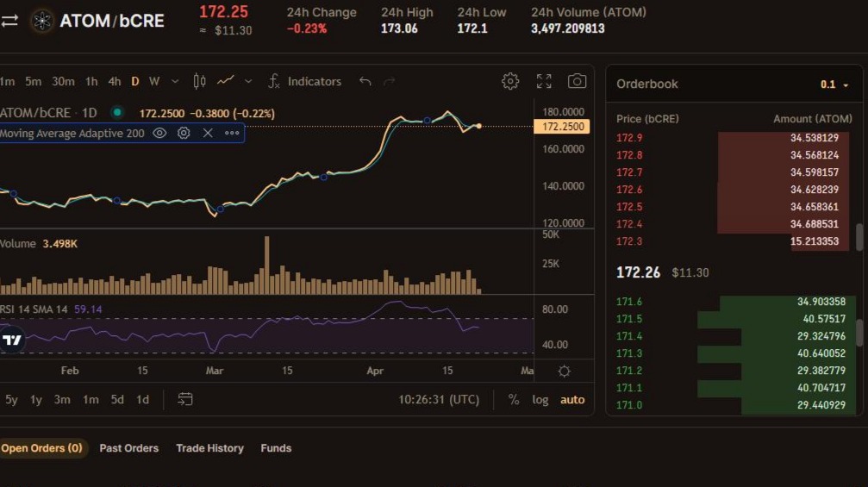Set chart range to 1m at bottom
This screenshot has width=868, height=487.
coord(91,400)
